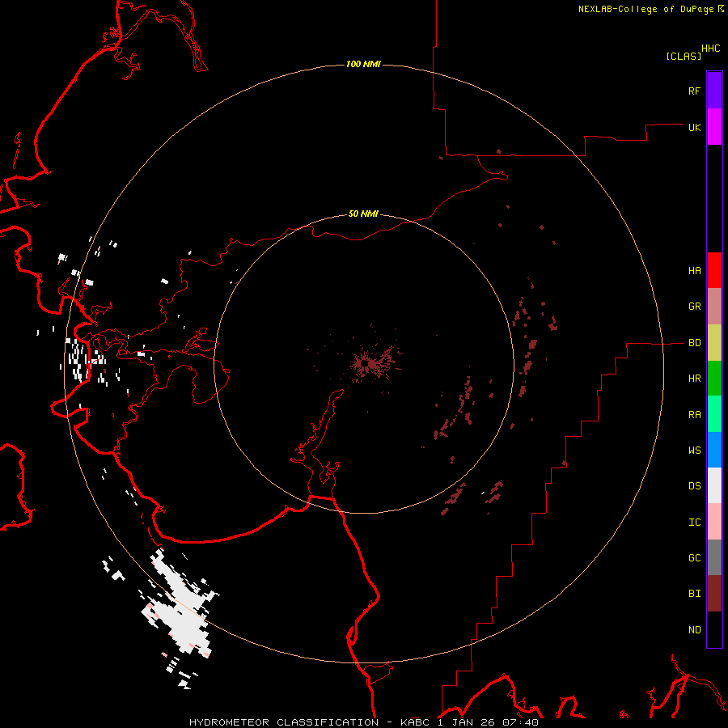Click the 100 NMI range ring label
Viewport: 728px width, 728px height.
point(363,64)
